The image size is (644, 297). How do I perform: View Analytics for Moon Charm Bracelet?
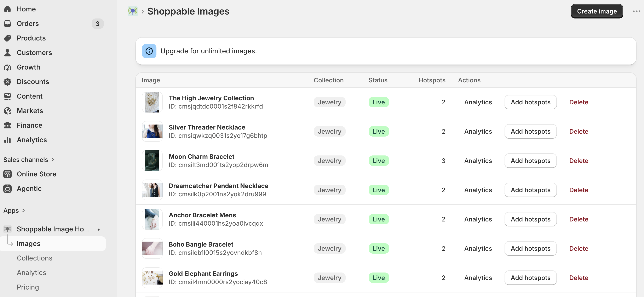click(478, 161)
